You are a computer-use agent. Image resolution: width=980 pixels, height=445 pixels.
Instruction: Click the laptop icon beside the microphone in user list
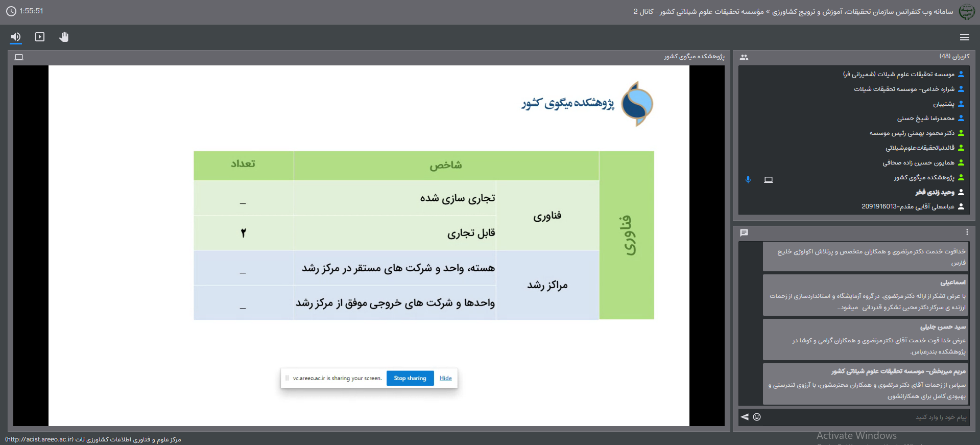pos(768,179)
